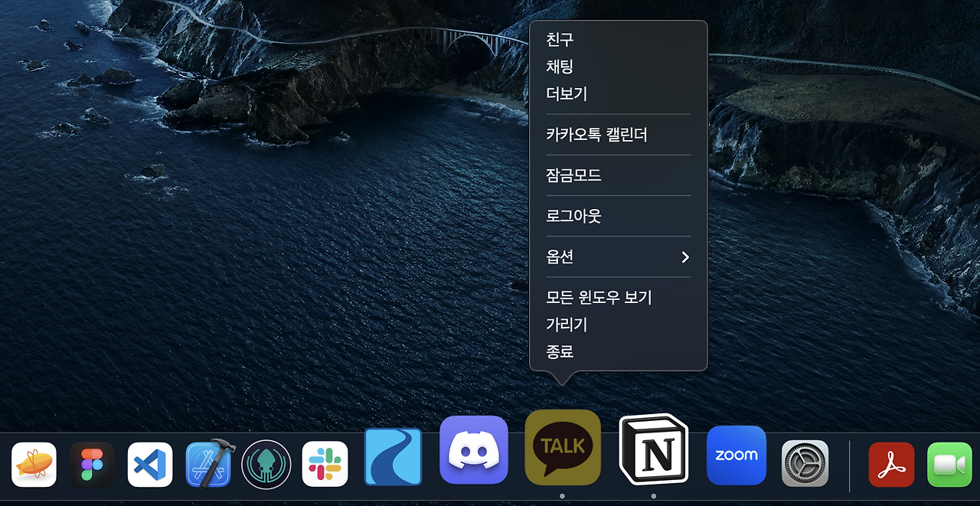Select 친구 from the KakaoTalk context menu

561,40
